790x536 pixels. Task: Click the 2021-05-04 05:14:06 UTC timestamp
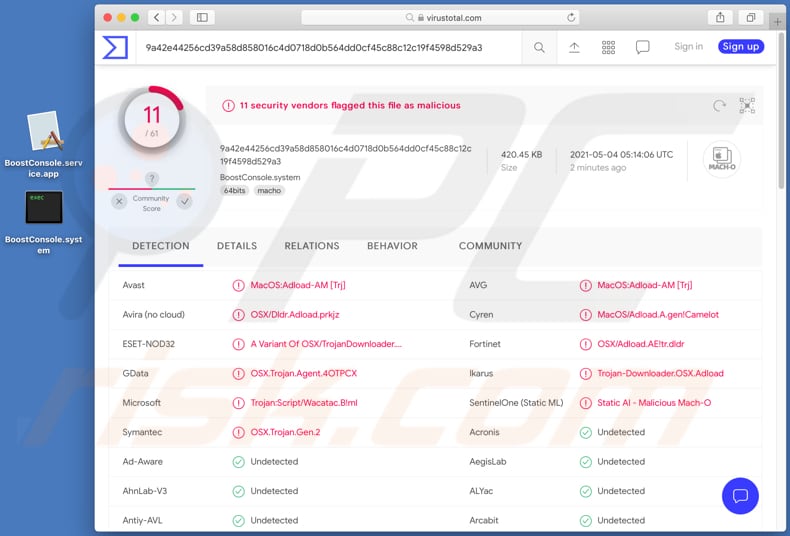click(x=621, y=155)
